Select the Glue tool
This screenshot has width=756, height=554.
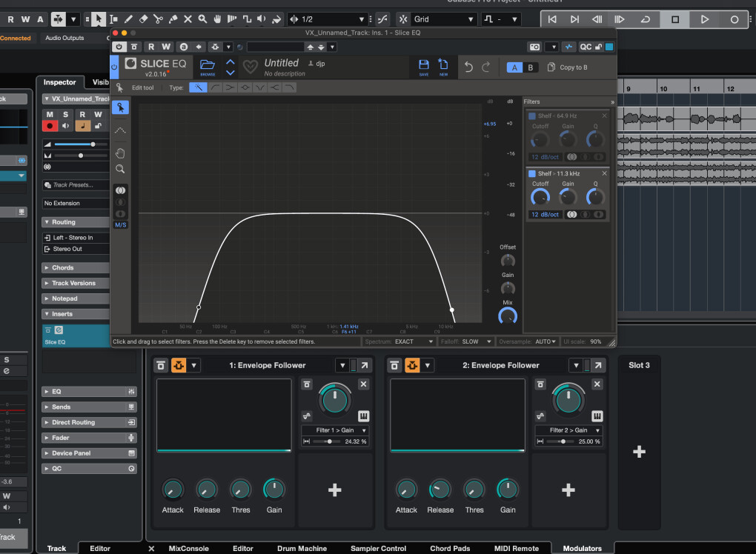(173, 19)
